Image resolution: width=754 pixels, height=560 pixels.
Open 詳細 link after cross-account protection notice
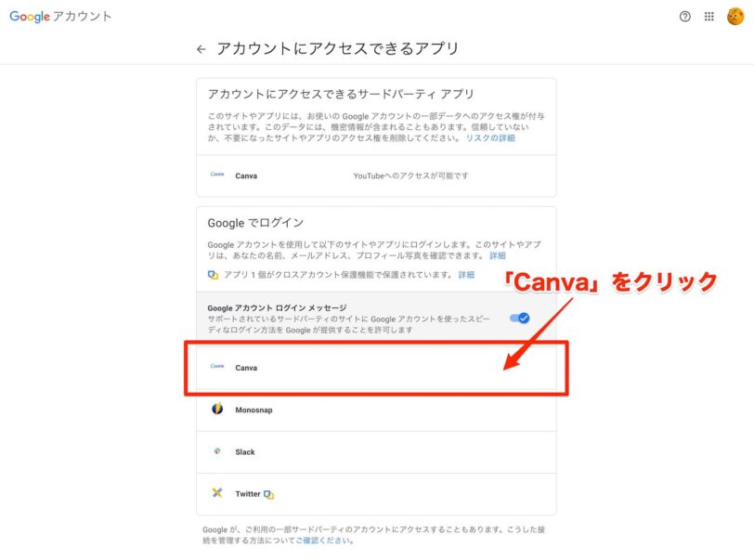point(466,275)
